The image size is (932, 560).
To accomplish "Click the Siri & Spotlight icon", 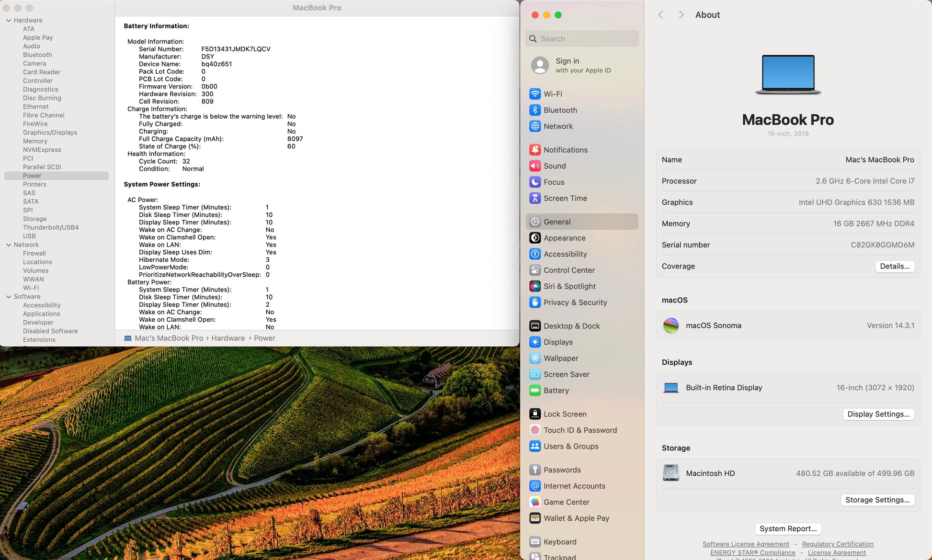I will coord(535,286).
